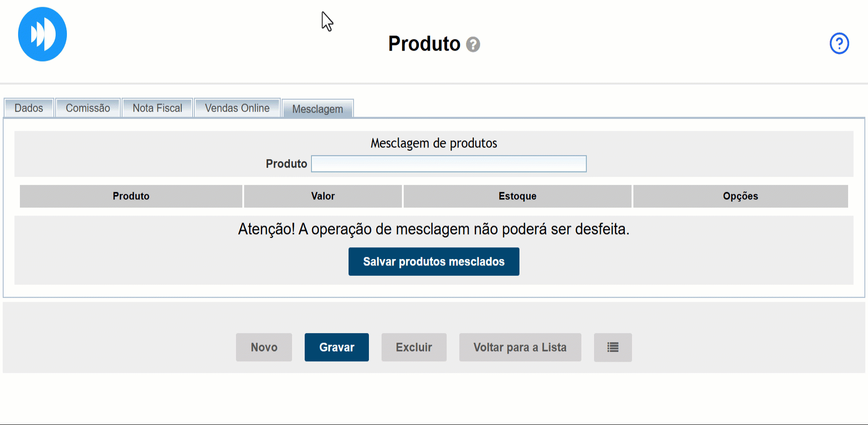Click the blue double-arrow logo icon
Viewport: 868px width, 425px height.
point(42,34)
